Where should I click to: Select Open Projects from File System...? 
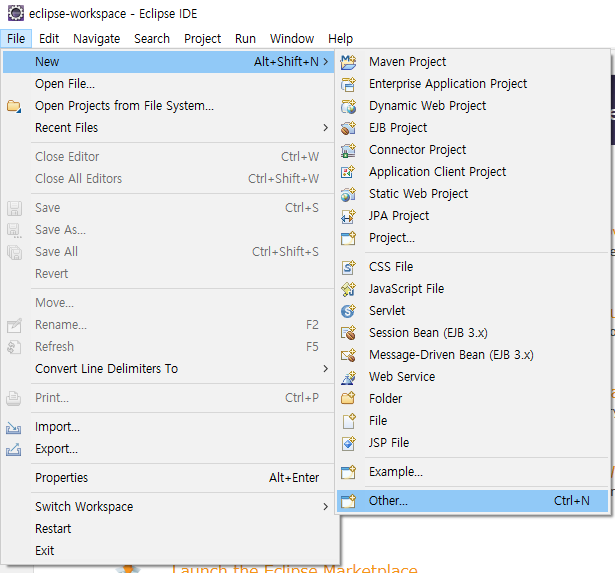point(169,106)
